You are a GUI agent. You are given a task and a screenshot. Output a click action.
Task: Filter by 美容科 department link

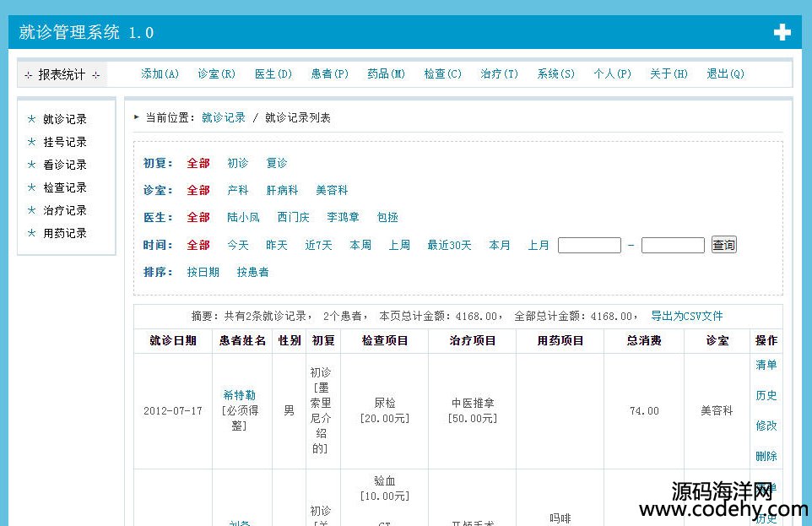332,190
